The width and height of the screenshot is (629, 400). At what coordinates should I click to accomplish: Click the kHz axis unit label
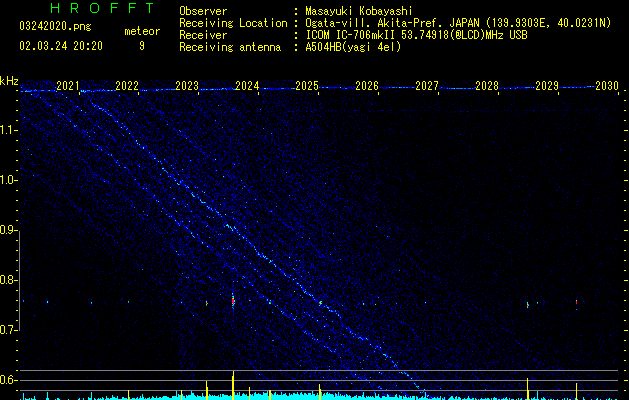click(9, 81)
